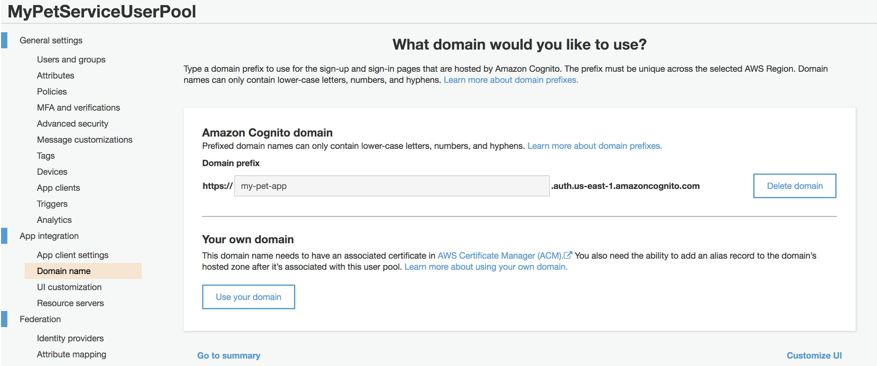
Task: Select App client settings
Action: [x=73, y=255]
